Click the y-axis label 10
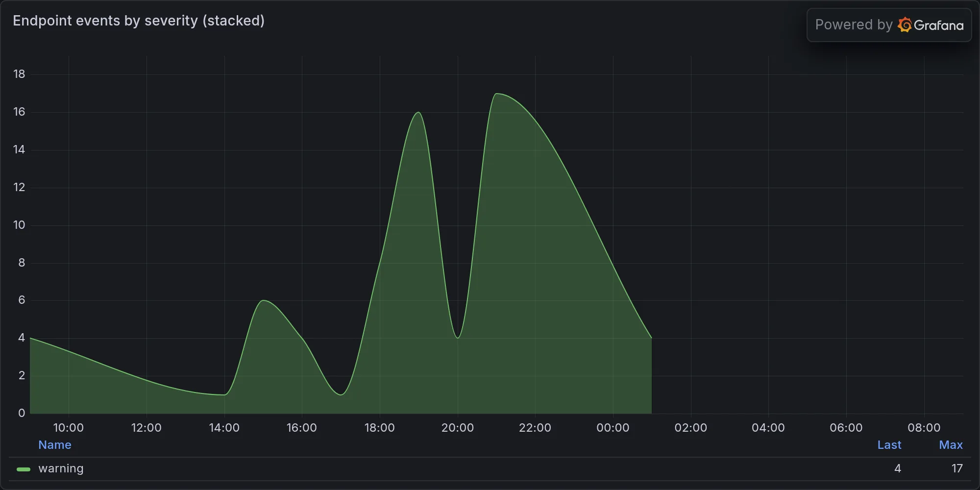This screenshot has width=980, height=490. [19, 225]
